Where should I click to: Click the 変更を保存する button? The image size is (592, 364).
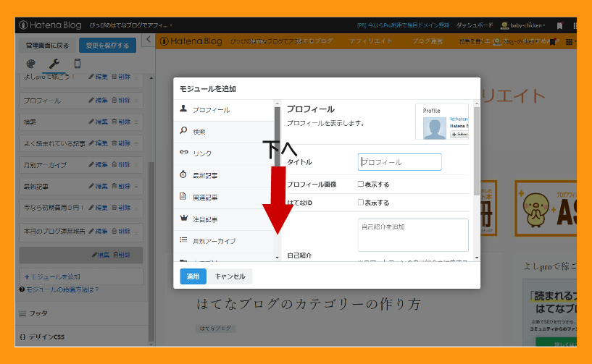[x=107, y=46]
